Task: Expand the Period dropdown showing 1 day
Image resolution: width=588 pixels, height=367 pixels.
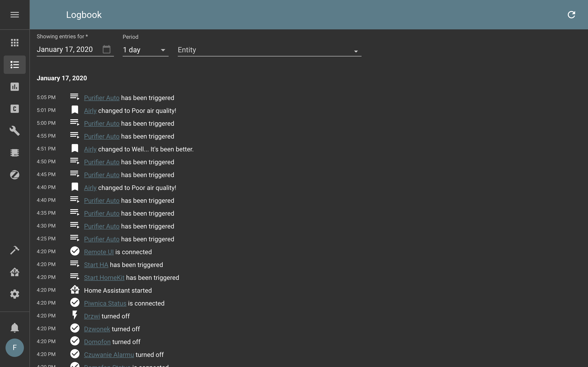Action: tap(145, 50)
